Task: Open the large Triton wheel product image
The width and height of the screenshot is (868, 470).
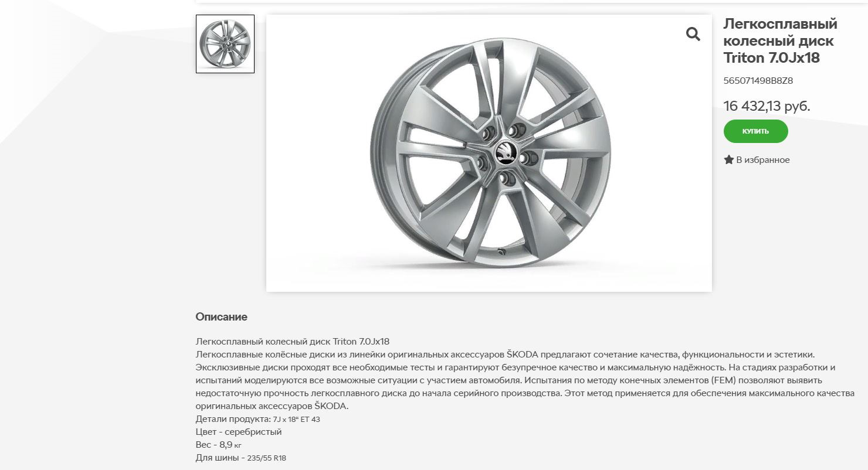Action: (489, 153)
